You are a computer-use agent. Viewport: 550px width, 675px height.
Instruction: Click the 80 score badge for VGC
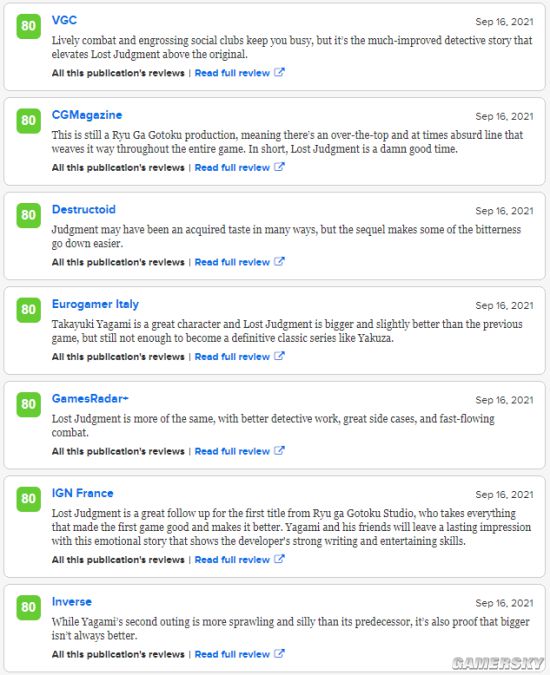click(28, 26)
